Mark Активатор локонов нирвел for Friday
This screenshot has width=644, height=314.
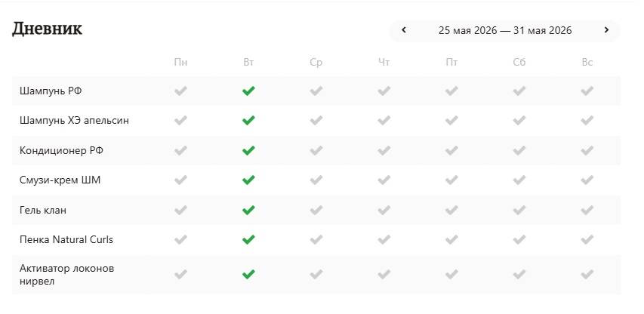pos(451,274)
